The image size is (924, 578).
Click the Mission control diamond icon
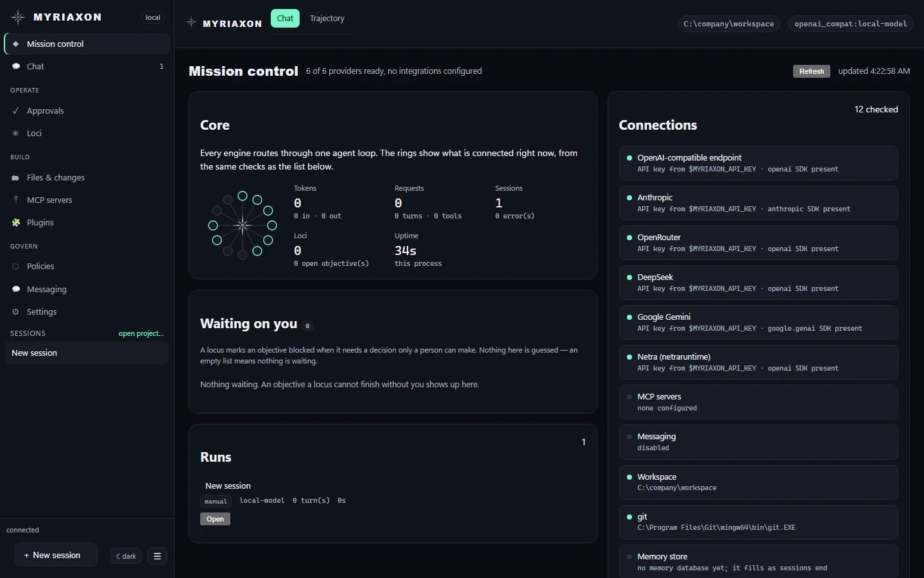pyautogui.click(x=16, y=44)
